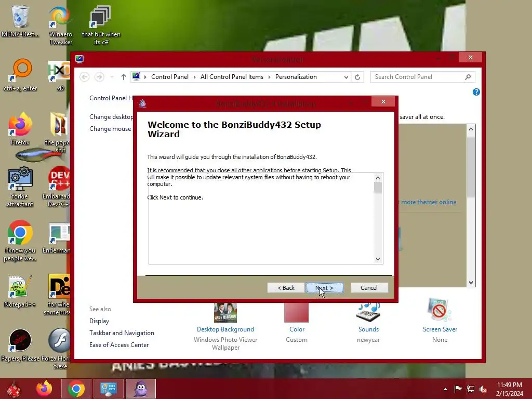532x399 pixels.
Task: Switch to the Personalization taskbar button
Action: [108, 389]
